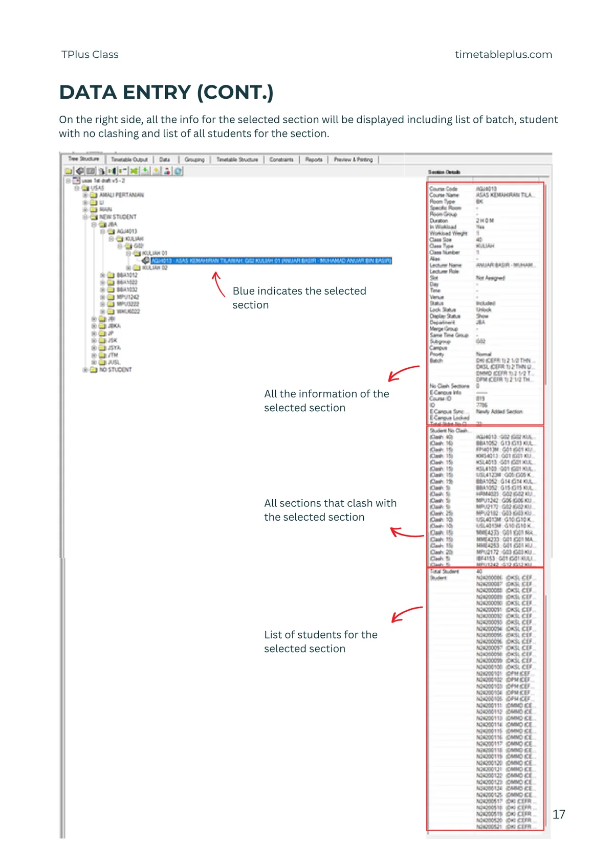Collapse the AQJ4013 course node
614x868 pixels.
103,231
